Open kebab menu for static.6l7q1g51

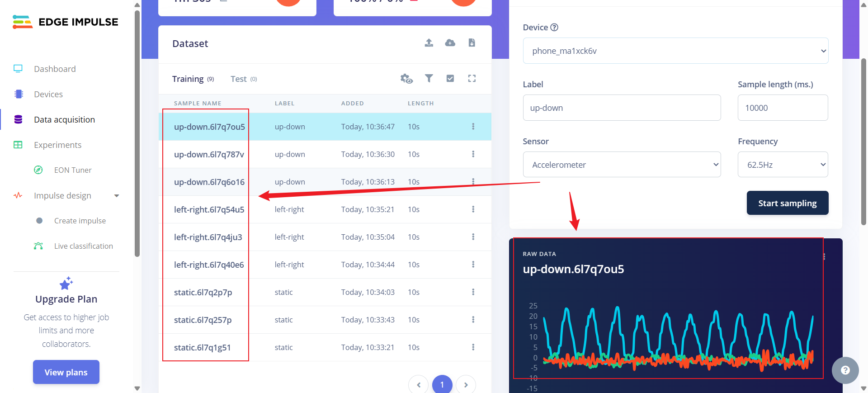[x=473, y=347]
